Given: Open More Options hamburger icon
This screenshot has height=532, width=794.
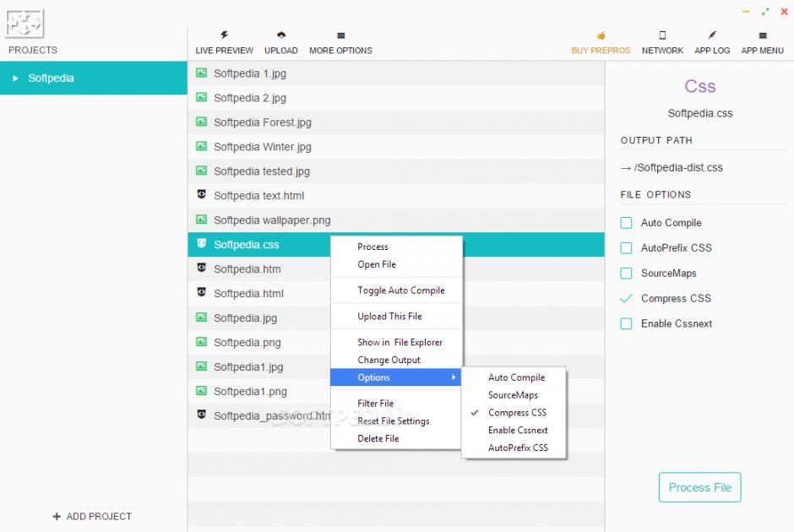Looking at the screenshot, I should (340, 35).
